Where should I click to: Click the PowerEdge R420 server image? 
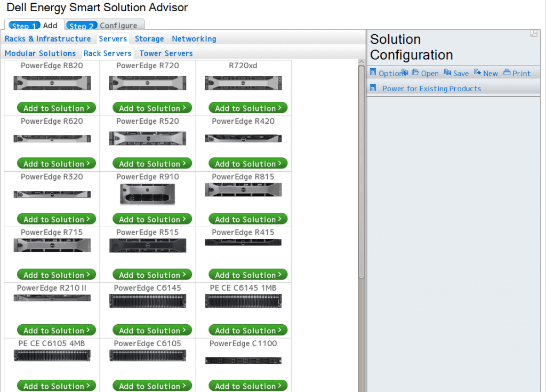point(243,138)
